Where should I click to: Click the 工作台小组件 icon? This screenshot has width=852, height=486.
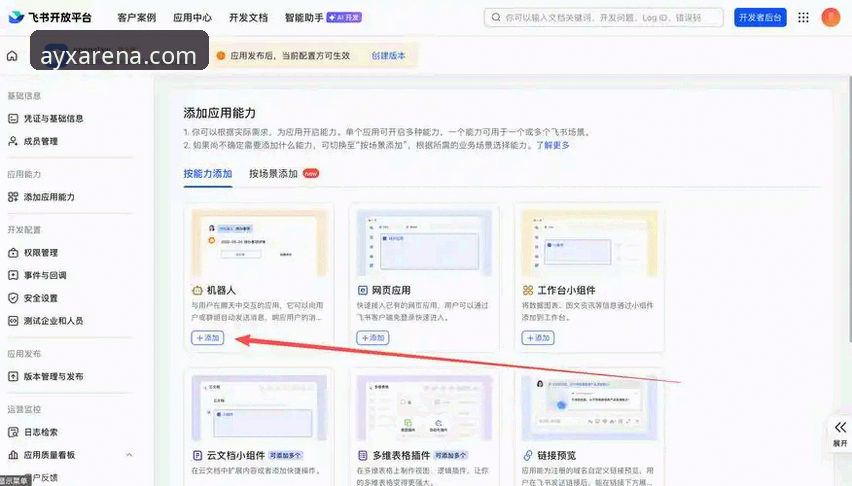pyautogui.click(x=528, y=290)
